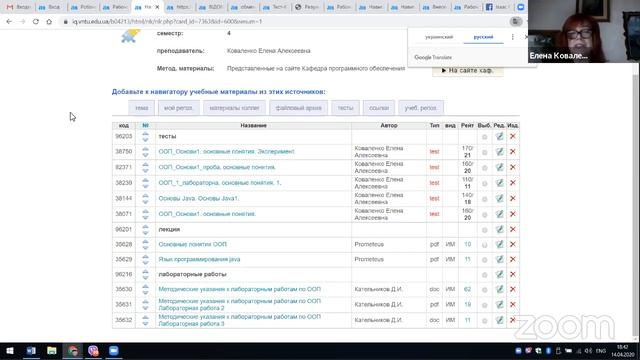Image resolution: width=640 pixels, height=360 pixels.
Task: Open link Основы Java. Основы Java1
Action: tap(199, 198)
